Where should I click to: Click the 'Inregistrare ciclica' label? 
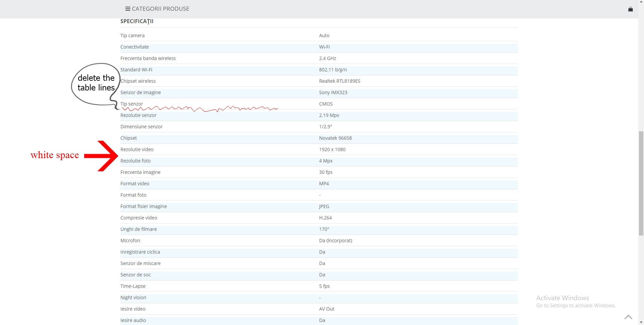(140, 252)
